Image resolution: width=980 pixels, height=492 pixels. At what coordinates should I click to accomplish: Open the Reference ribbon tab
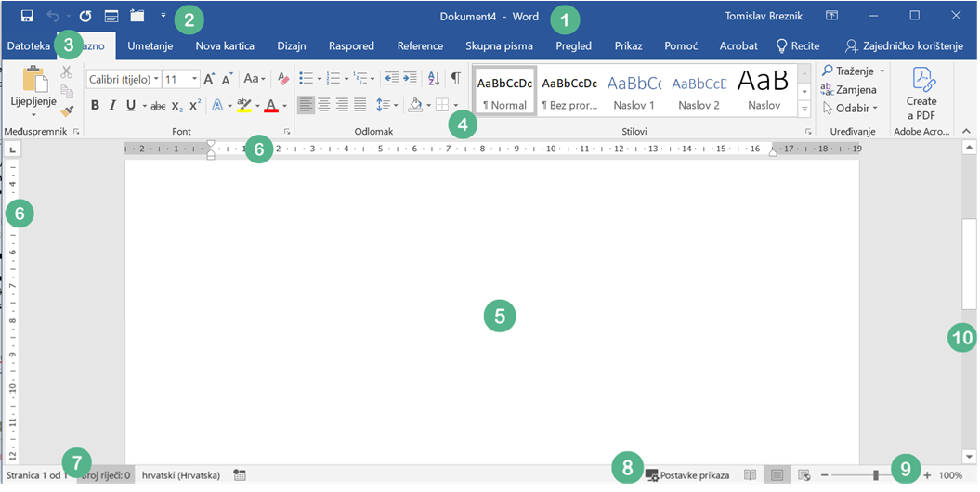[420, 45]
